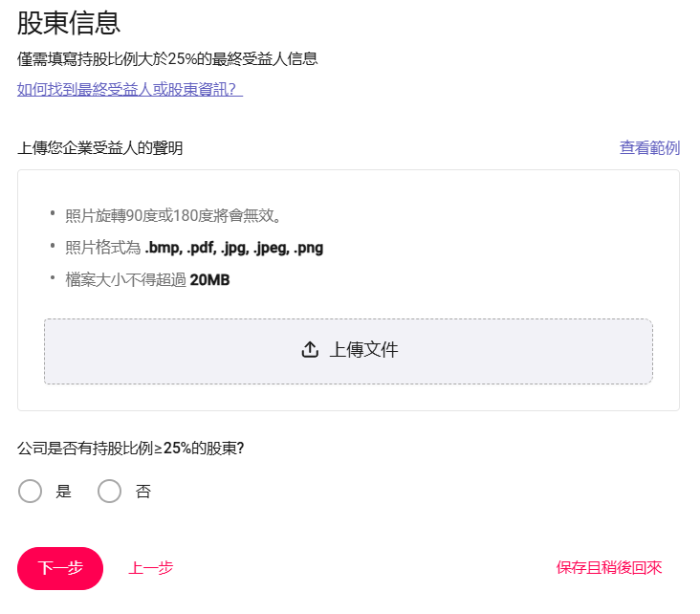Click the 否 option label text
The width and height of the screenshot is (700, 614).
pos(142,492)
